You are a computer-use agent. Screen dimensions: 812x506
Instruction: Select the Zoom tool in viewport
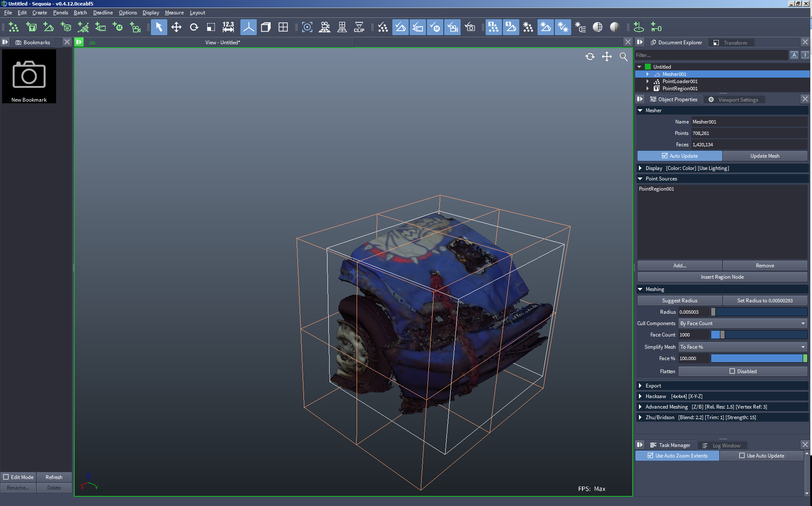[x=623, y=56]
